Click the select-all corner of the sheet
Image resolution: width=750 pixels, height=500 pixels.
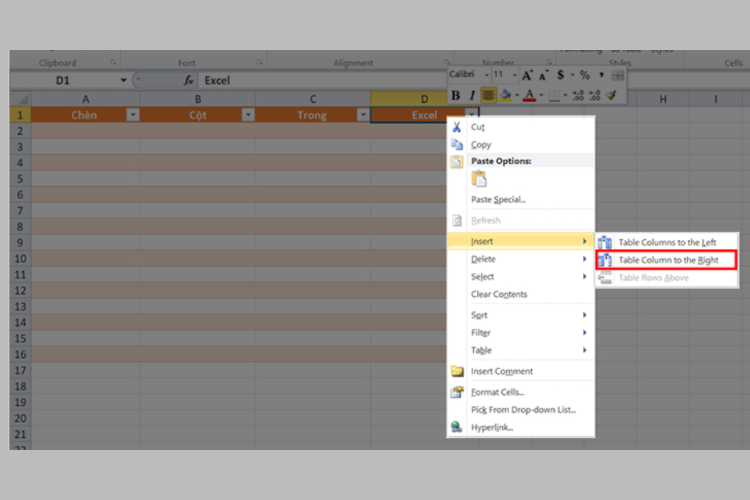tap(21, 99)
